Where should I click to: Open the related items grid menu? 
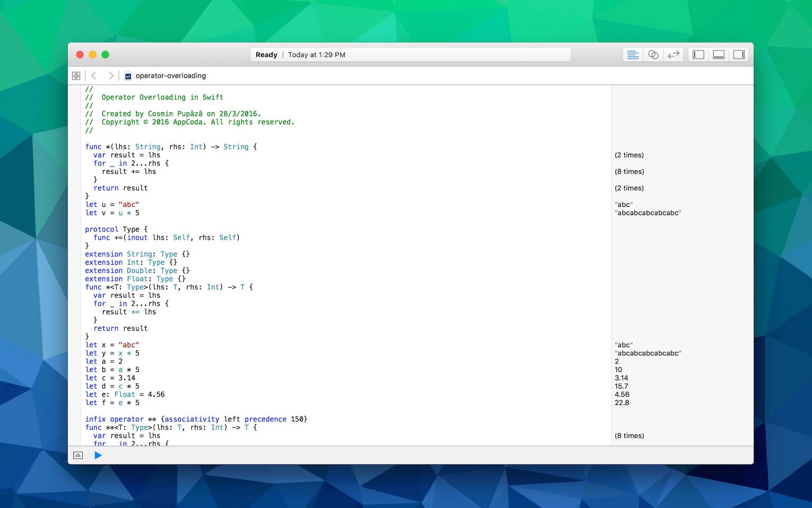76,76
